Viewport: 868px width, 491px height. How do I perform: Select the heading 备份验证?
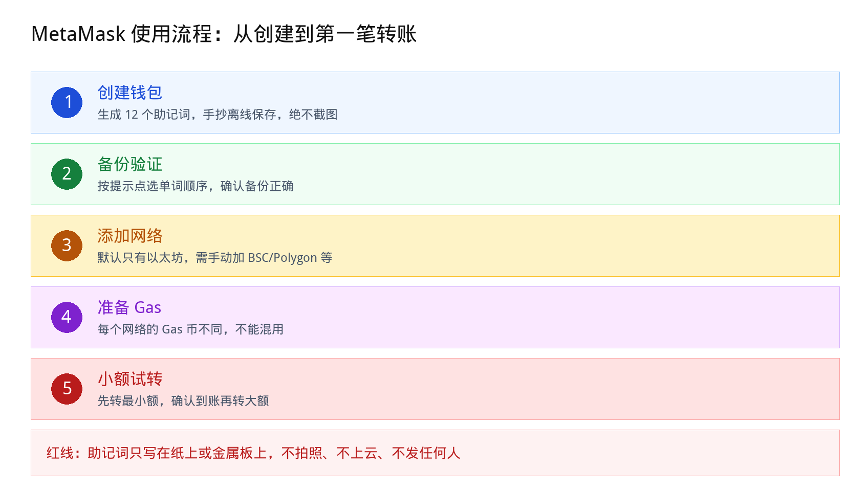[x=130, y=164]
